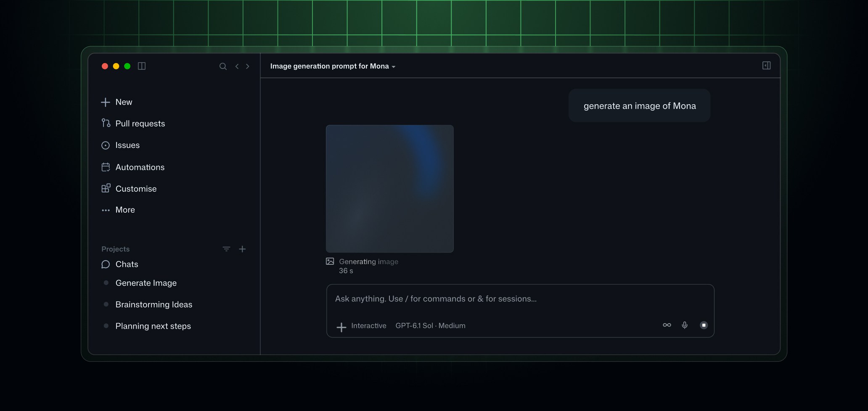Go forward with the right chevron
This screenshot has height=411, width=868.
(x=248, y=66)
